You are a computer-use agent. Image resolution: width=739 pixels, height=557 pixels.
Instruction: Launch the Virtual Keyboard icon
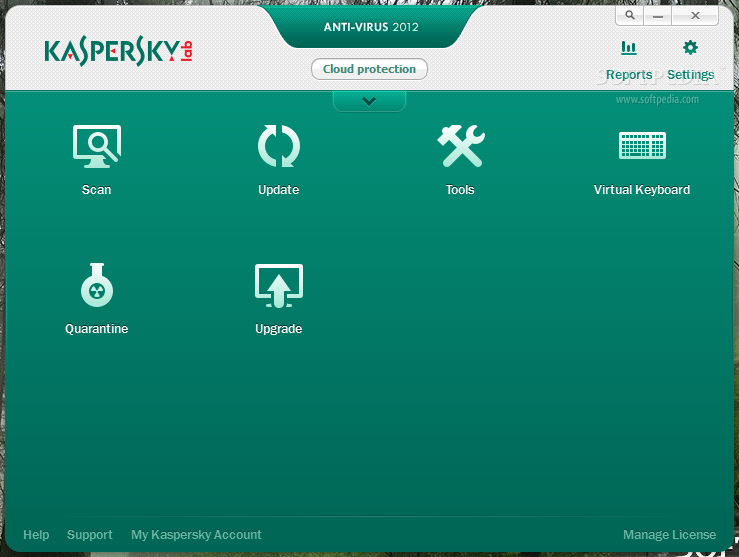coord(642,145)
